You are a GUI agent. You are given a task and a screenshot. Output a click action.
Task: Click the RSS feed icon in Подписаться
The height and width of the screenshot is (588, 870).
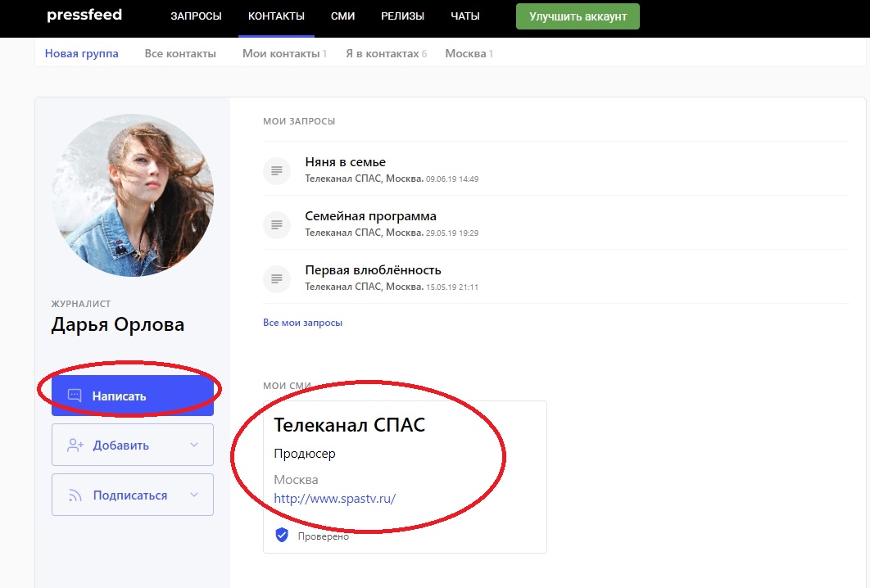click(75, 495)
